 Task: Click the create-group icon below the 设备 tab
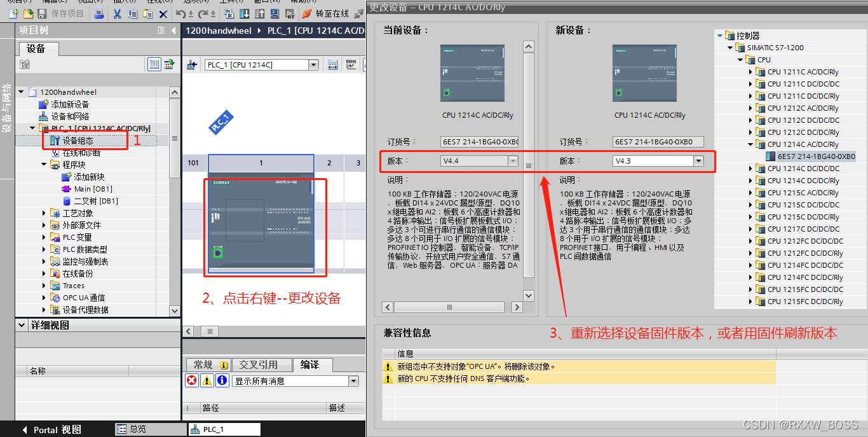(x=25, y=64)
